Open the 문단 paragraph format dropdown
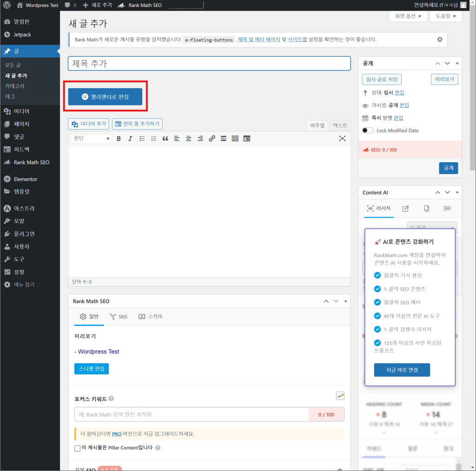 pyautogui.click(x=91, y=138)
